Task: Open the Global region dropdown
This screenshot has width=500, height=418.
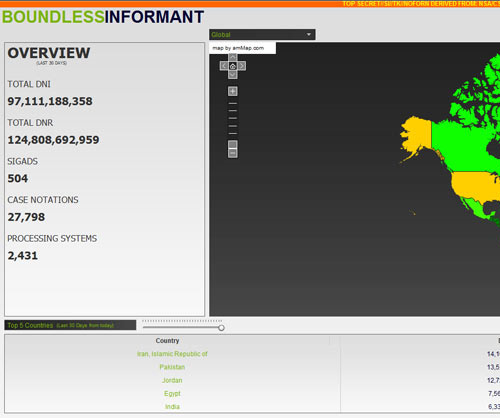Action: point(262,34)
